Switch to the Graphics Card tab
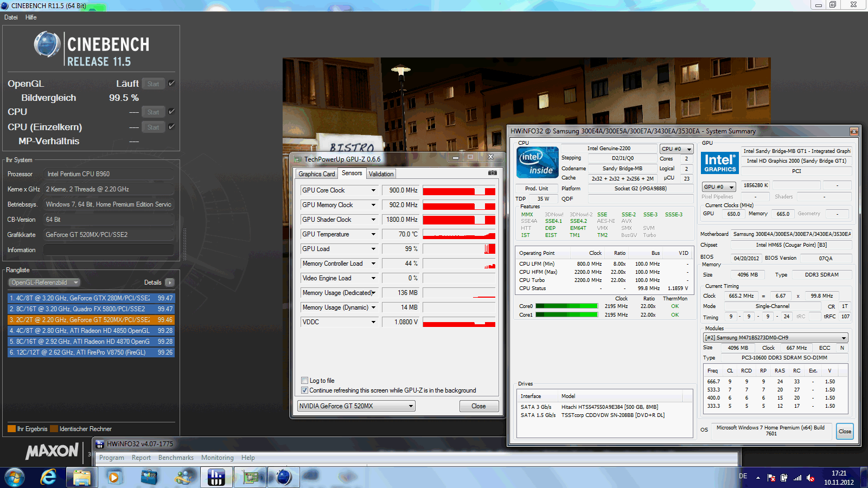The width and height of the screenshot is (868, 488). point(317,174)
